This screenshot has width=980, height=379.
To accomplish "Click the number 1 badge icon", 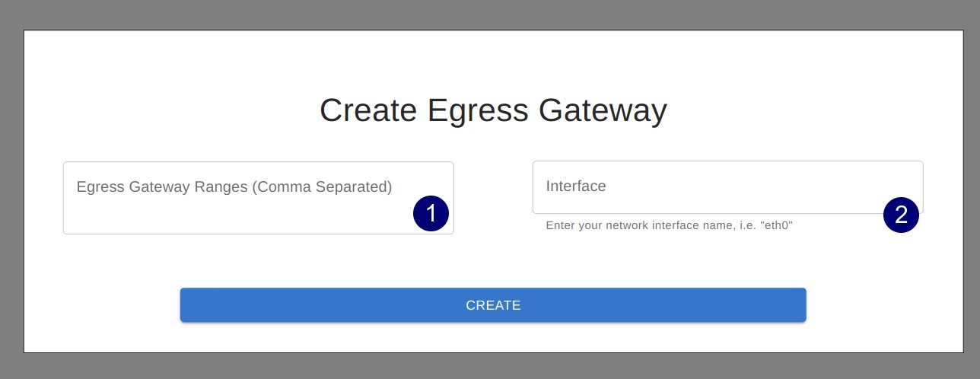I will click(431, 214).
